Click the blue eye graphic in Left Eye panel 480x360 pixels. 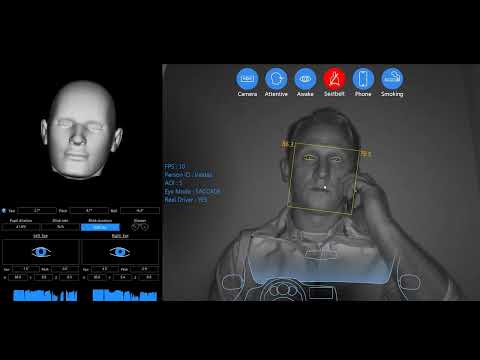(41, 252)
